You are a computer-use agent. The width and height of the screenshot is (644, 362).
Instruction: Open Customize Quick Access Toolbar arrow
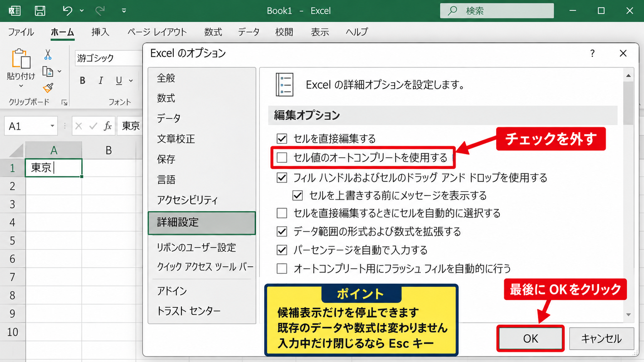pyautogui.click(x=124, y=11)
